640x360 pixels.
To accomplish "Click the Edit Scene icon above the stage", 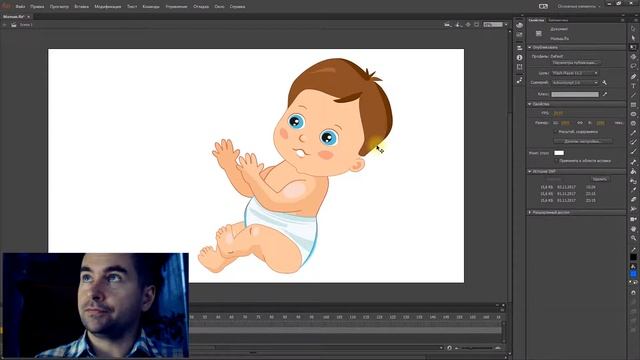I will (x=448, y=25).
